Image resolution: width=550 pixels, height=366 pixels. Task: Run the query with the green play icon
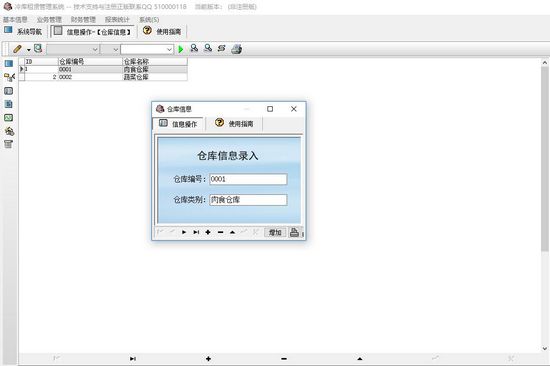pos(181,49)
